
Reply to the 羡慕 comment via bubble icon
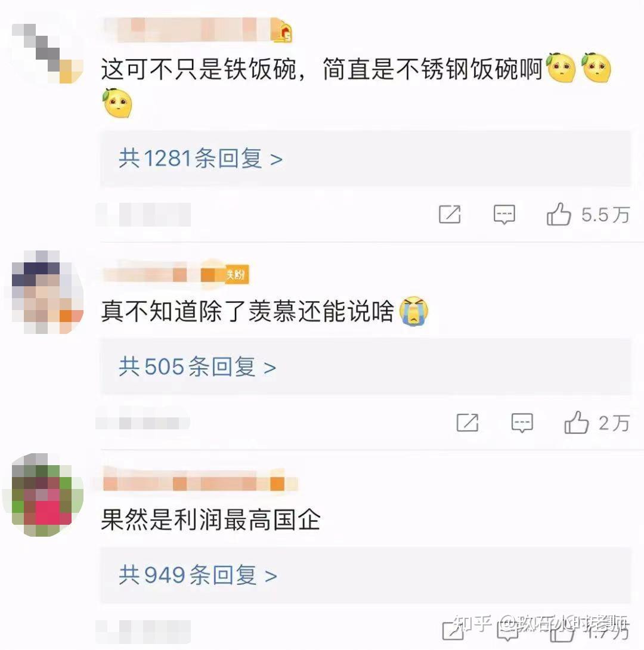pyautogui.click(x=522, y=423)
